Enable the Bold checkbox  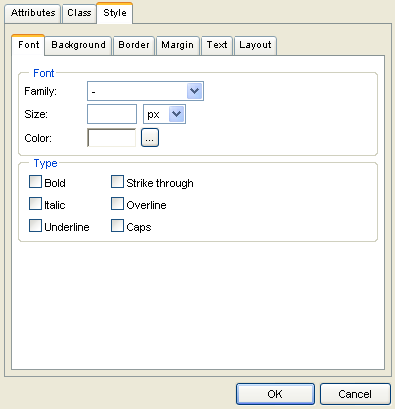coord(35,182)
